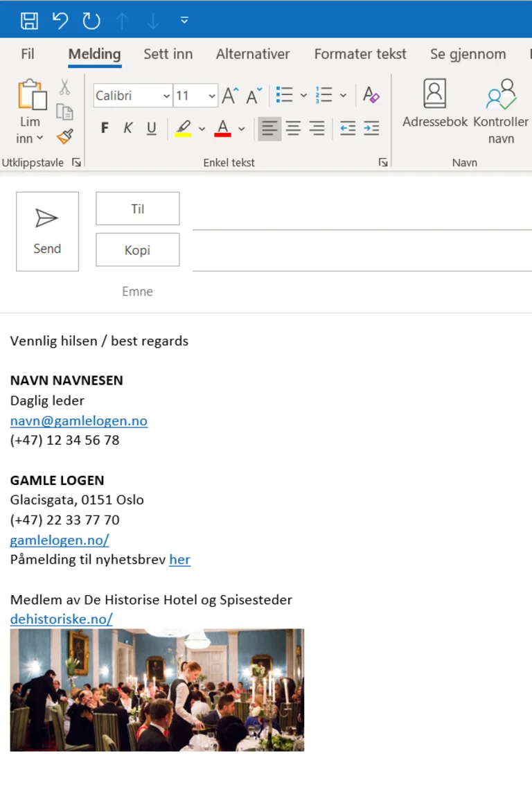
Task: Apply the yellow text highlight color
Action: (x=183, y=128)
